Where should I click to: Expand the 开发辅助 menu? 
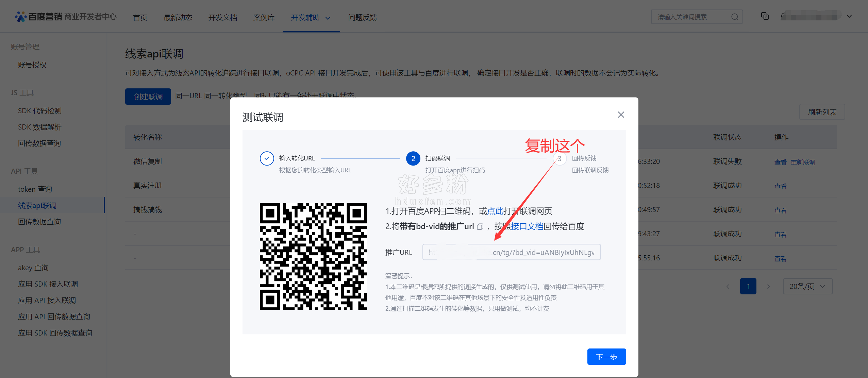coord(311,18)
